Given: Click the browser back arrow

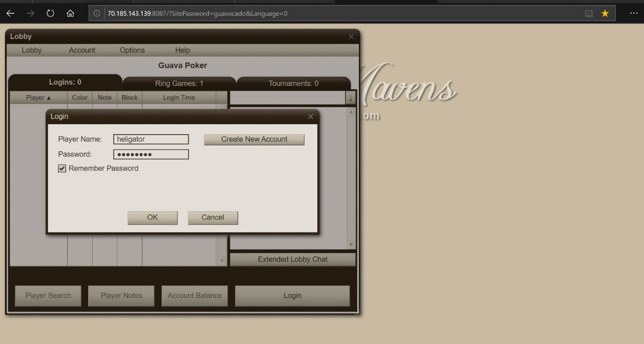Looking at the screenshot, I should pos(10,13).
